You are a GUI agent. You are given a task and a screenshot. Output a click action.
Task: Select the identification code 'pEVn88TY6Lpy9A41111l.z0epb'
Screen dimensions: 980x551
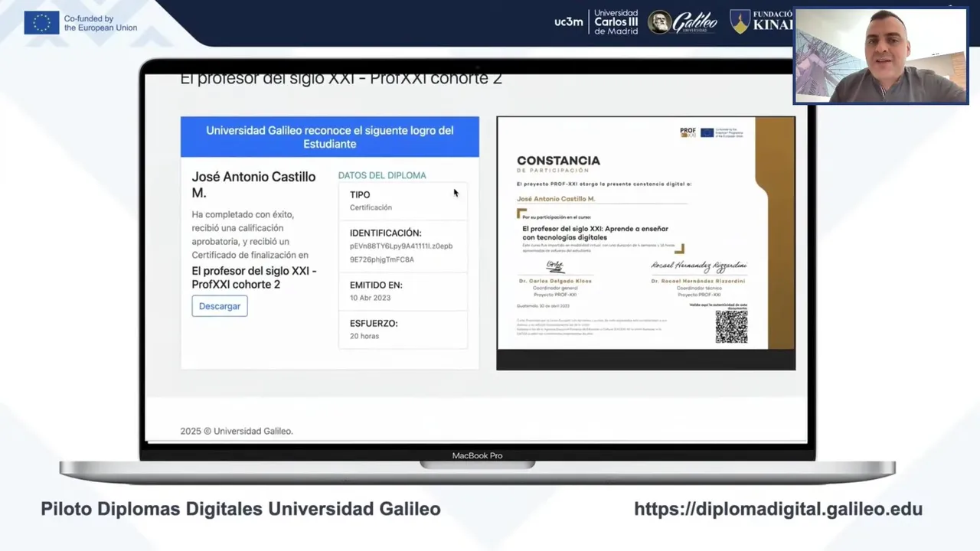pyautogui.click(x=401, y=246)
